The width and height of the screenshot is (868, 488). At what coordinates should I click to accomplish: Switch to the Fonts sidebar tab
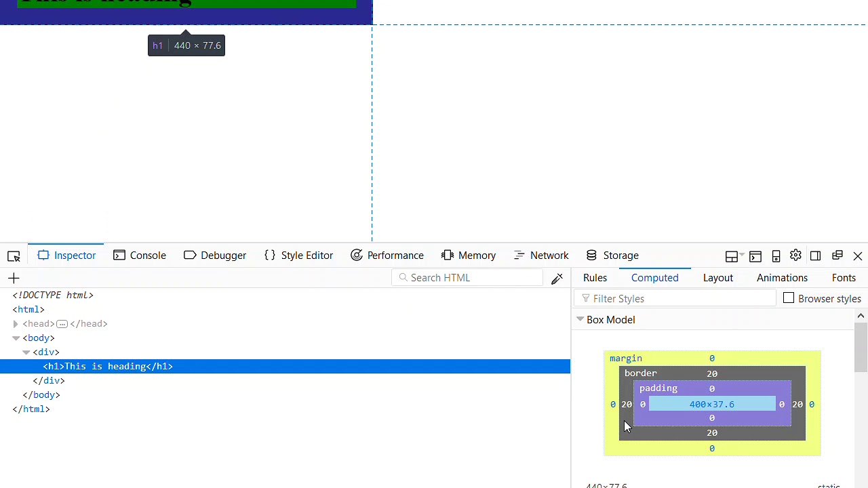tap(844, 278)
